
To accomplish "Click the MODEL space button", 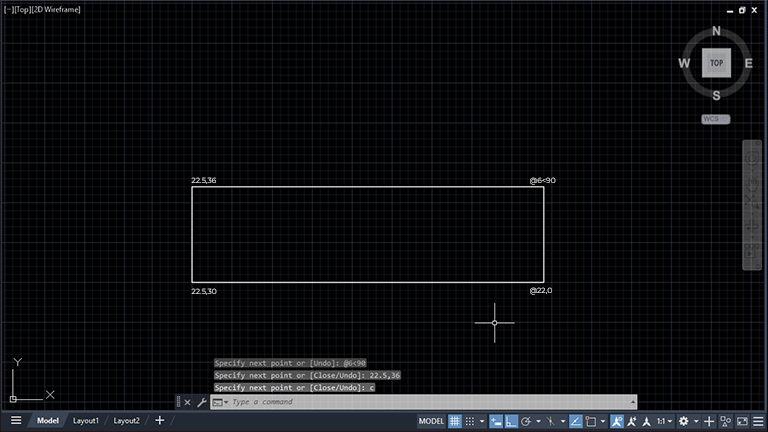I will 431,421.
